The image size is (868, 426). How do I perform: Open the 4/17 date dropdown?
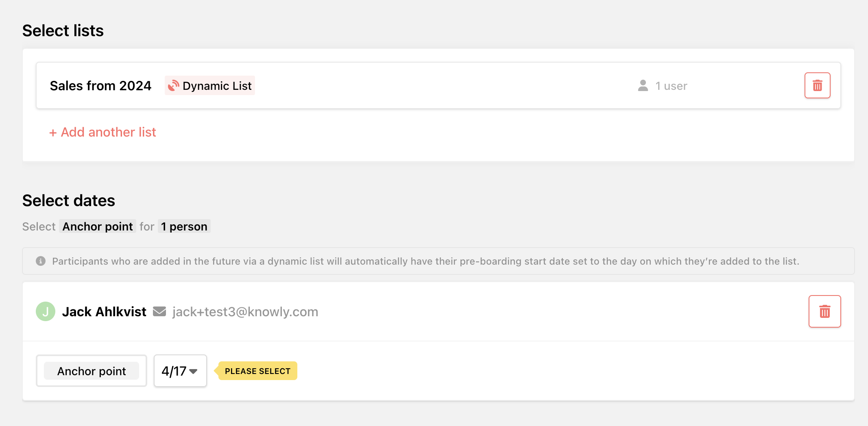coord(180,371)
